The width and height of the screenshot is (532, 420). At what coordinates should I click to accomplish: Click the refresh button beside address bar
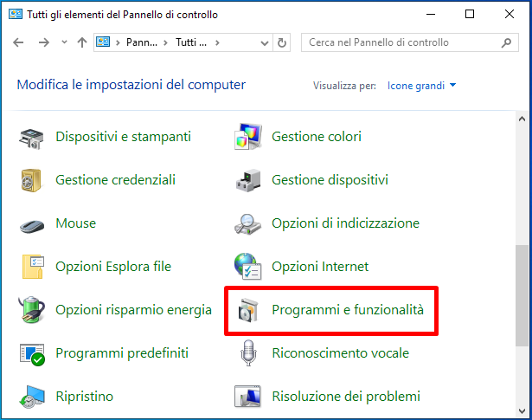pos(282,42)
